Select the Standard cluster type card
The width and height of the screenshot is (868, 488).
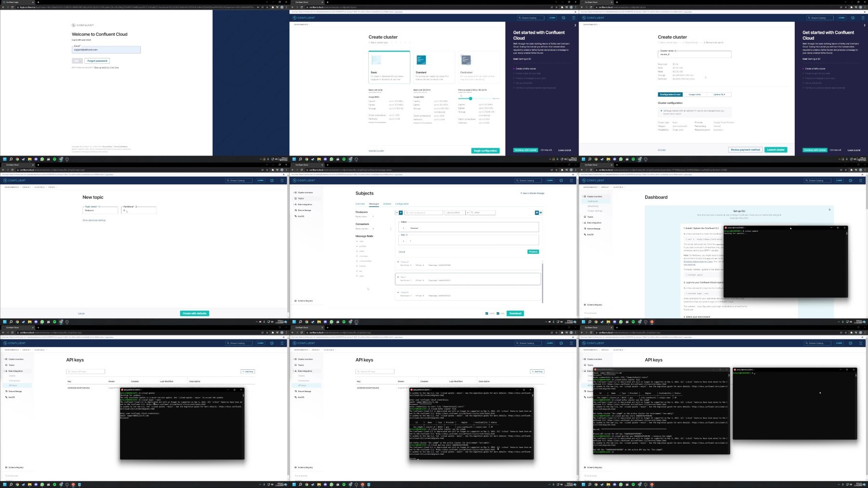tap(434, 67)
